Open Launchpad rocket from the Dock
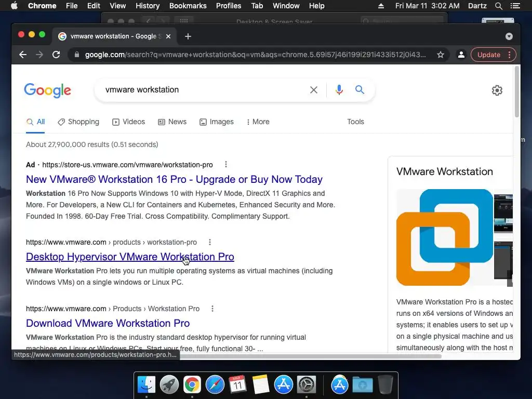Viewport: 532px width, 399px height. point(169,384)
